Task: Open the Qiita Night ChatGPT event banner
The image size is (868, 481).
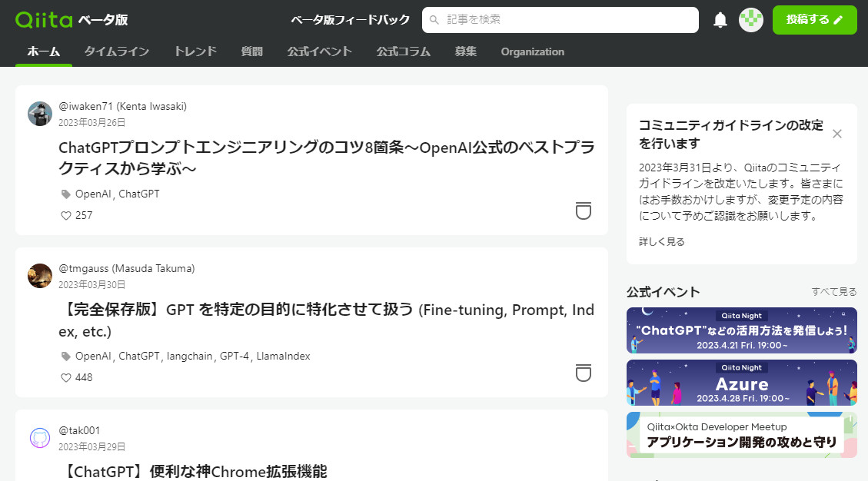Action: point(742,330)
